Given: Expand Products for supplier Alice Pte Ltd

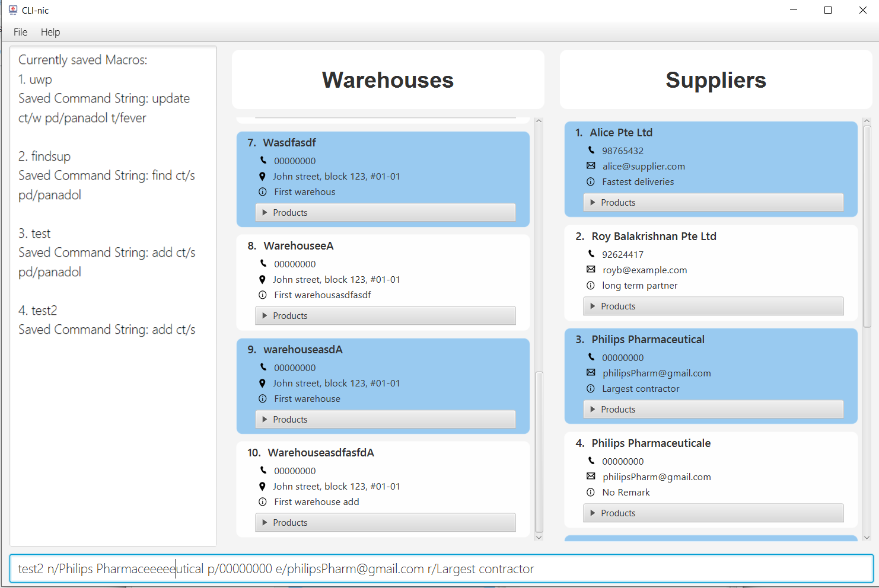Looking at the screenshot, I should [714, 202].
